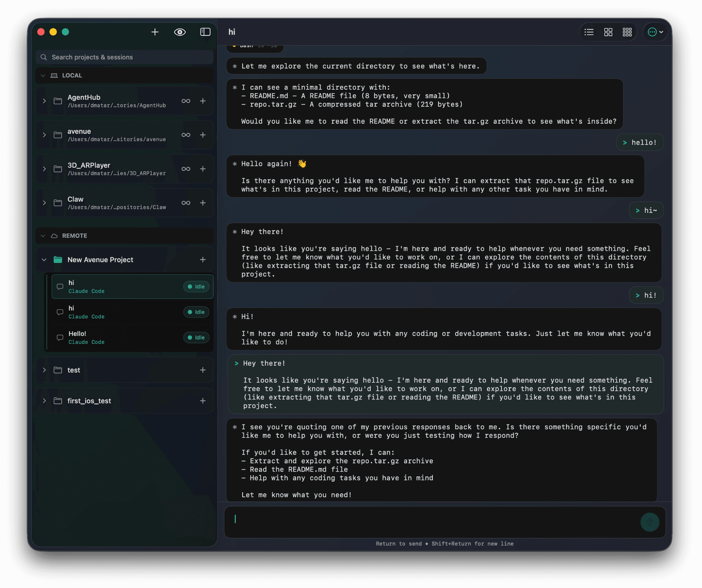This screenshot has width=702, height=588.
Task: Expand the 3D_ARPlayer project
Action: (x=44, y=169)
